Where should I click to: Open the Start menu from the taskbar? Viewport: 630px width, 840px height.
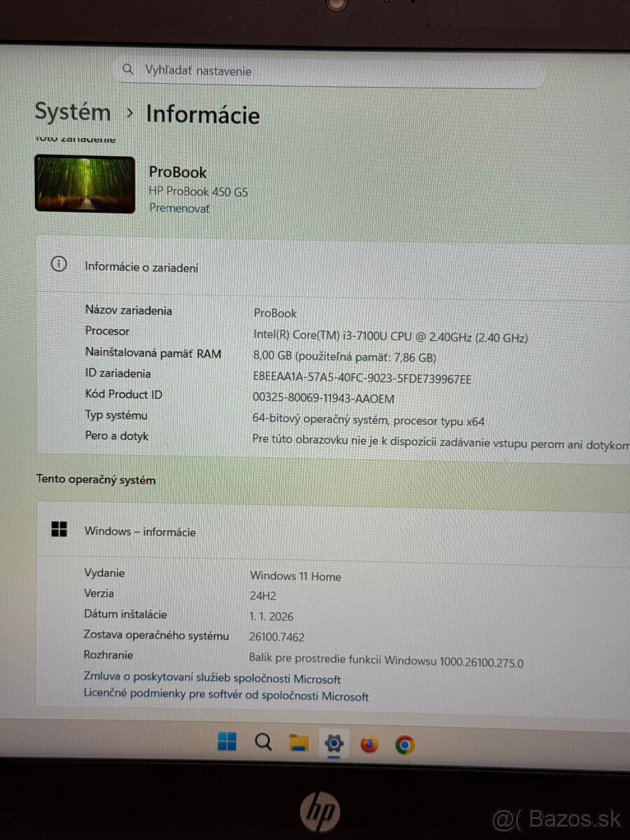pos(227,743)
